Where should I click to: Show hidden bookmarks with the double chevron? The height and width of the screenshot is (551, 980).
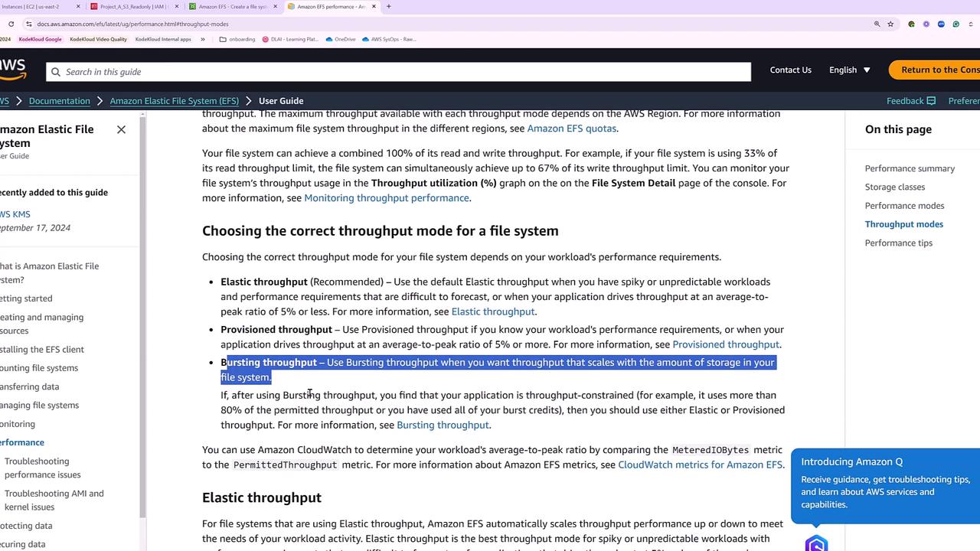(203, 39)
